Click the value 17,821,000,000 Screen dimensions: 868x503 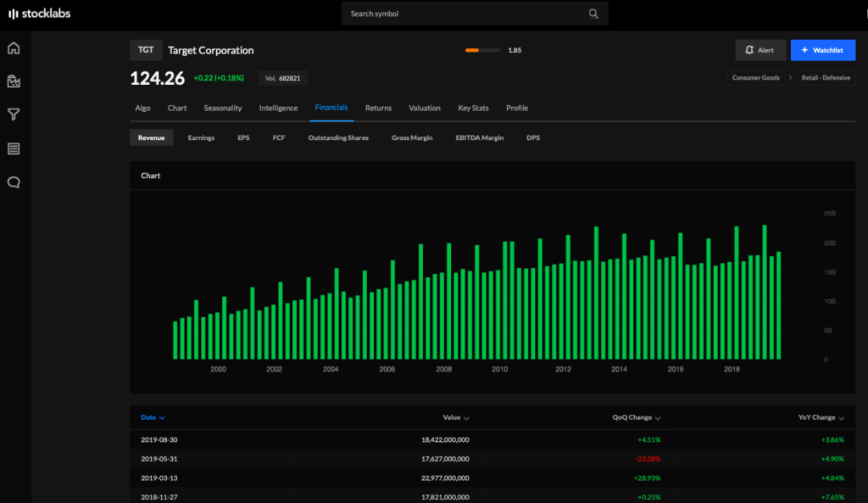(x=445, y=497)
